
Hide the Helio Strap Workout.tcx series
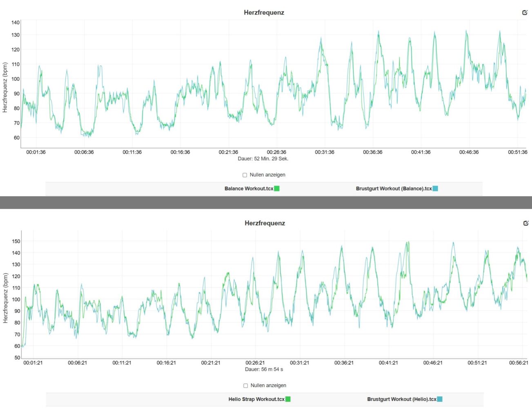tap(256, 399)
